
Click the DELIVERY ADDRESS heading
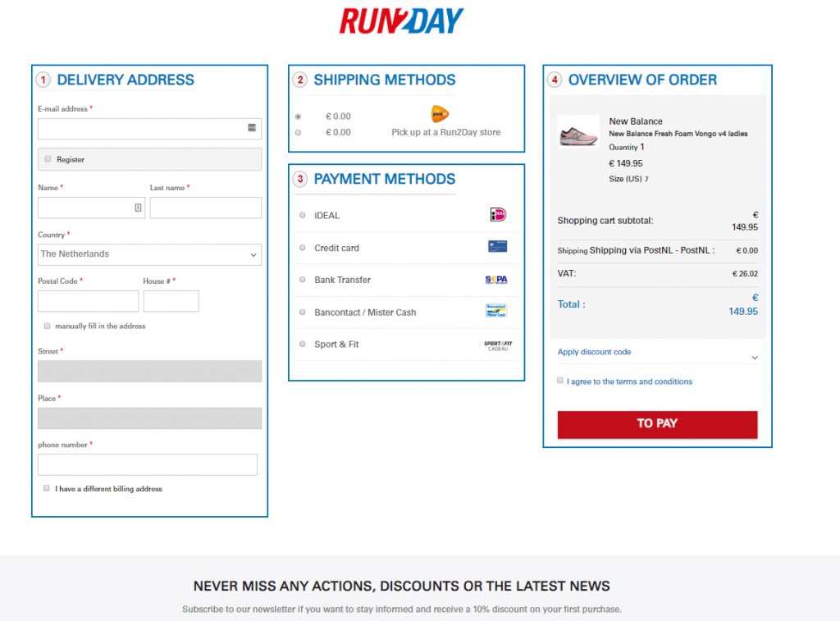pyautogui.click(x=126, y=80)
